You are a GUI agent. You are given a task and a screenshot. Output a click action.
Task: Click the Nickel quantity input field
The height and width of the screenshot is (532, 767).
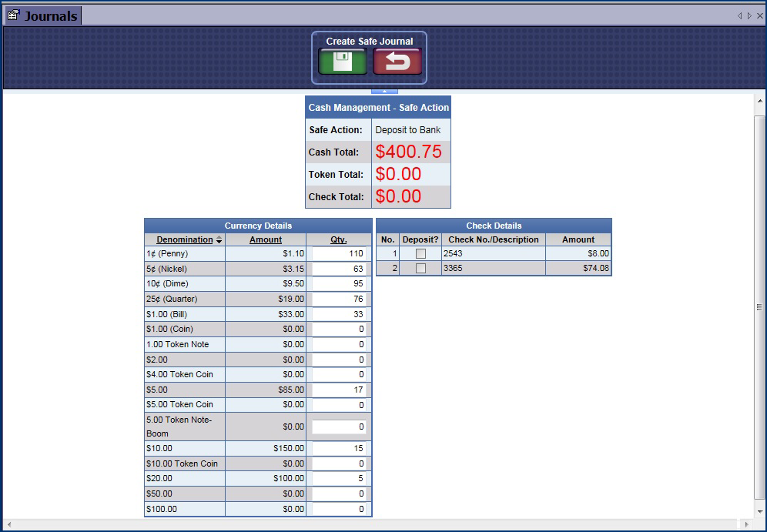pyautogui.click(x=339, y=269)
